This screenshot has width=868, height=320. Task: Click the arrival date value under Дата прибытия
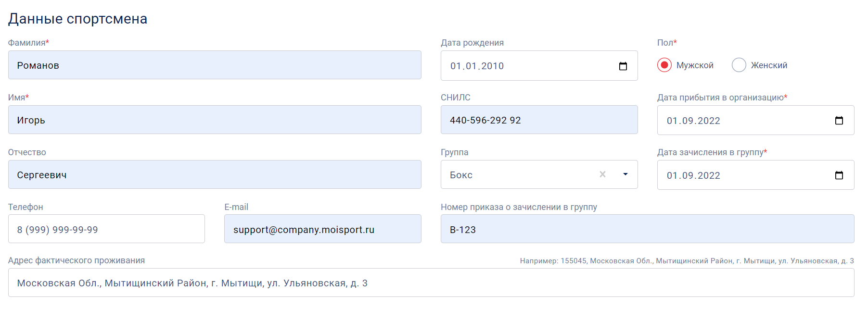pyautogui.click(x=693, y=121)
